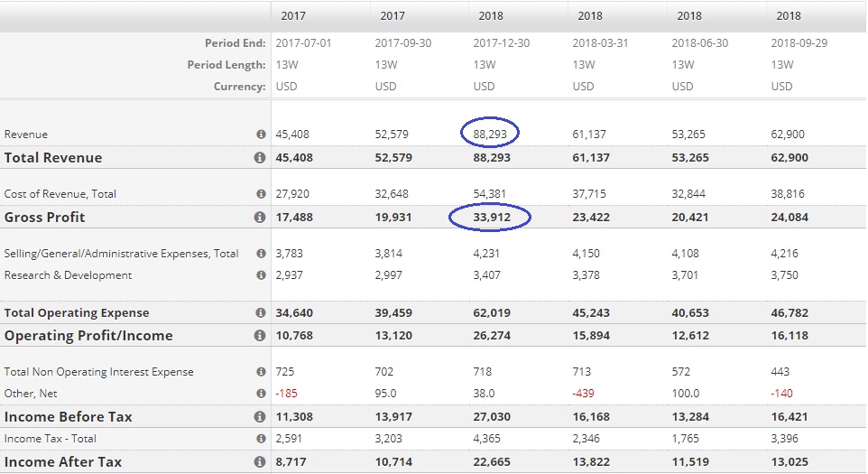868x474 pixels.
Task: Click the negative -439 Other, Net value
Action: 584,394
